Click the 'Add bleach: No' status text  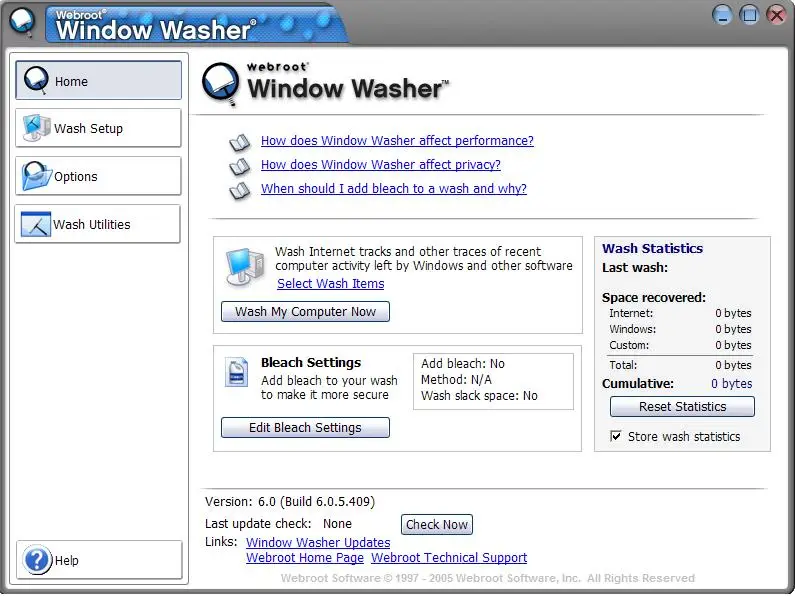point(462,363)
